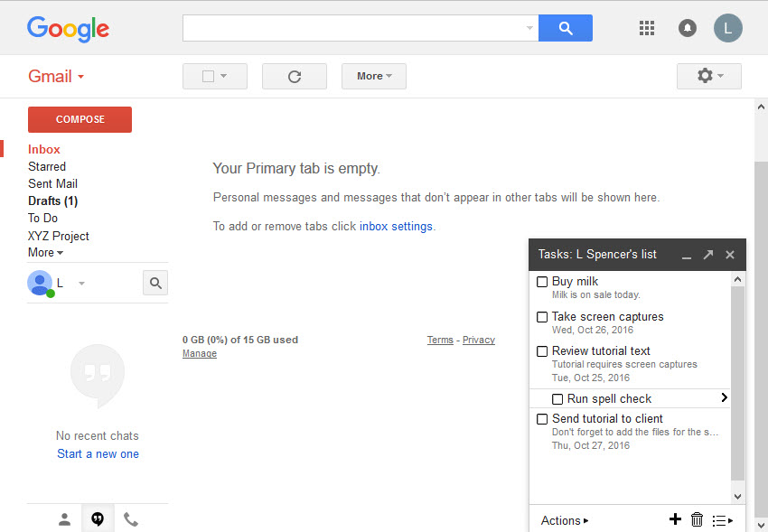
Task: Check off the Buy milk task
Action: 541,281
